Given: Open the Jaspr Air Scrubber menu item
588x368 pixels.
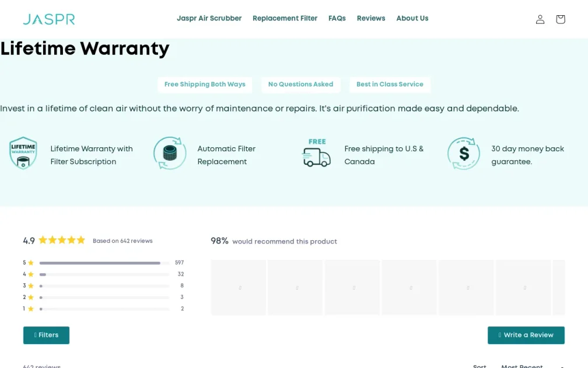Looking at the screenshot, I should [x=209, y=19].
